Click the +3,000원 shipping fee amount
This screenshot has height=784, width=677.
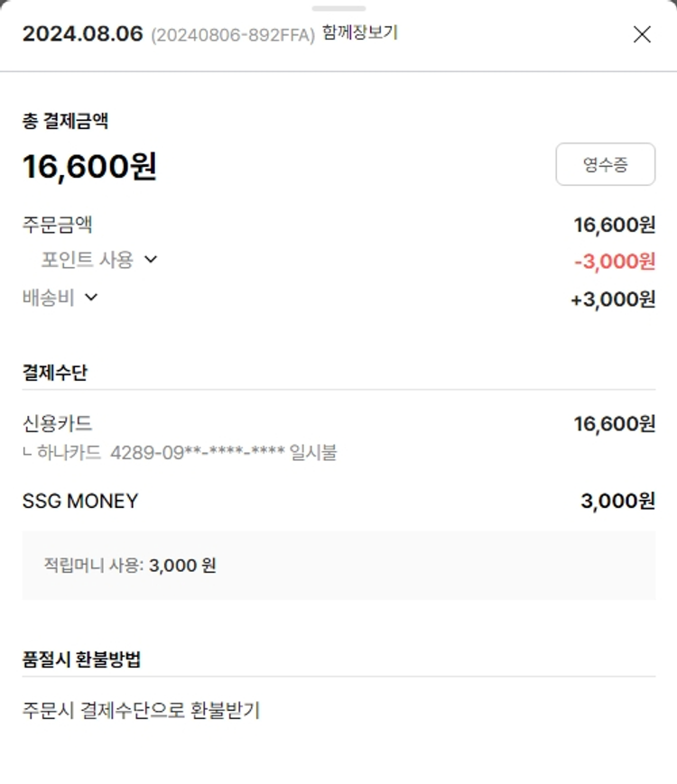(x=613, y=300)
